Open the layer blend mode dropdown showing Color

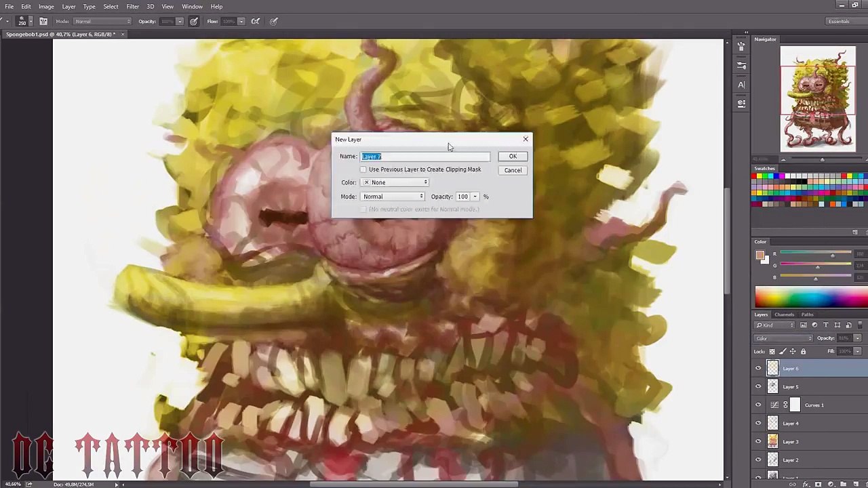tap(783, 338)
